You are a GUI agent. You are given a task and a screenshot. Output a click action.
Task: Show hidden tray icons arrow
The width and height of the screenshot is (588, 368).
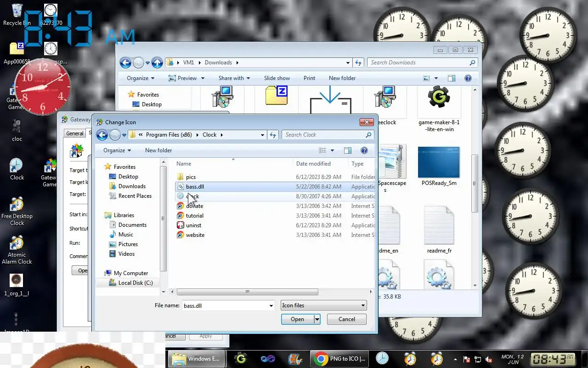(x=455, y=359)
